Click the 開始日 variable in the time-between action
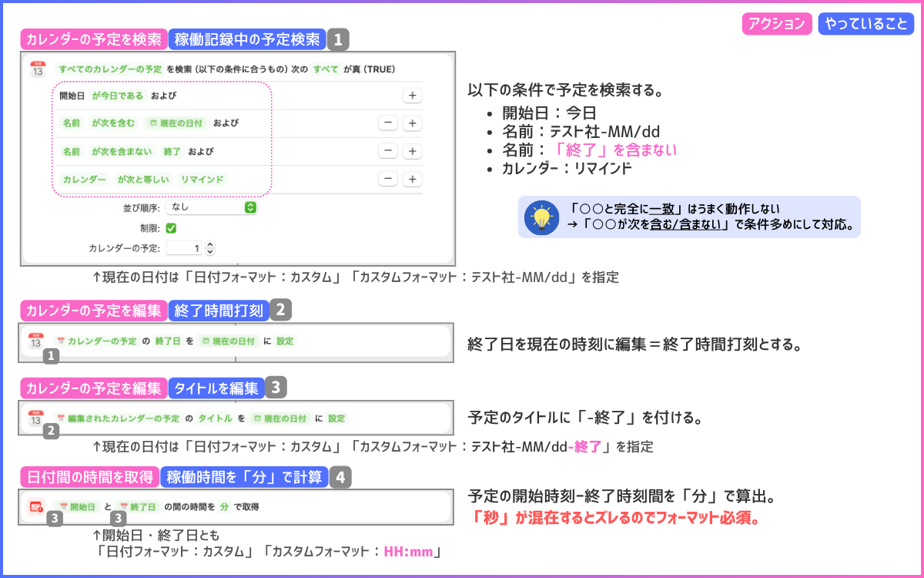The image size is (924, 578). pos(78,506)
